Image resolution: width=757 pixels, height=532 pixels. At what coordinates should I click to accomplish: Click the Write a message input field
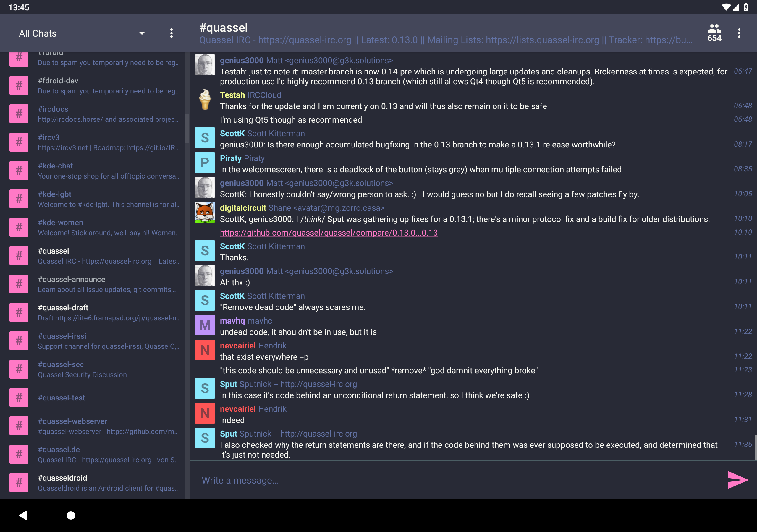click(x=458, y=480)
